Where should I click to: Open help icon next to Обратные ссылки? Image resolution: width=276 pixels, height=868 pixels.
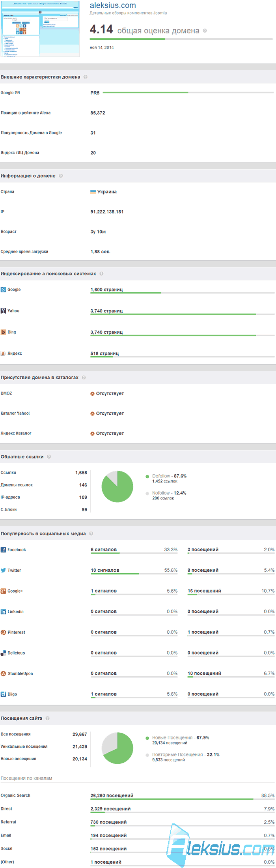tap(49, 456)
